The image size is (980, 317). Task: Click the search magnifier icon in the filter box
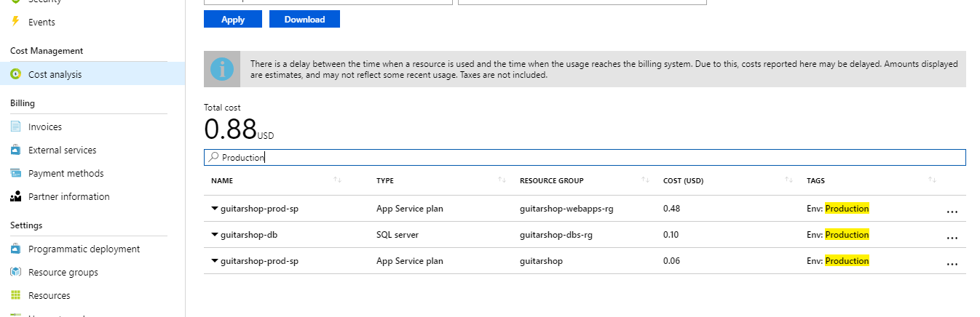point(213,157)
